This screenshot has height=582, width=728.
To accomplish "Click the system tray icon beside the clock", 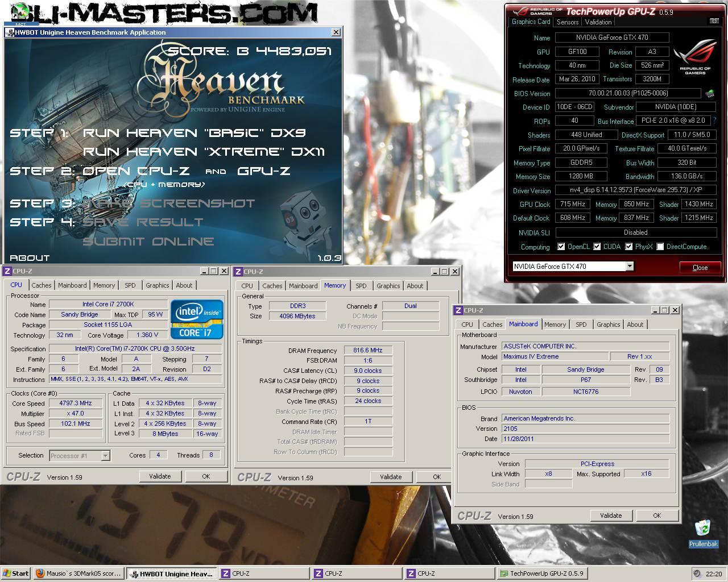I will click(697, 573).
